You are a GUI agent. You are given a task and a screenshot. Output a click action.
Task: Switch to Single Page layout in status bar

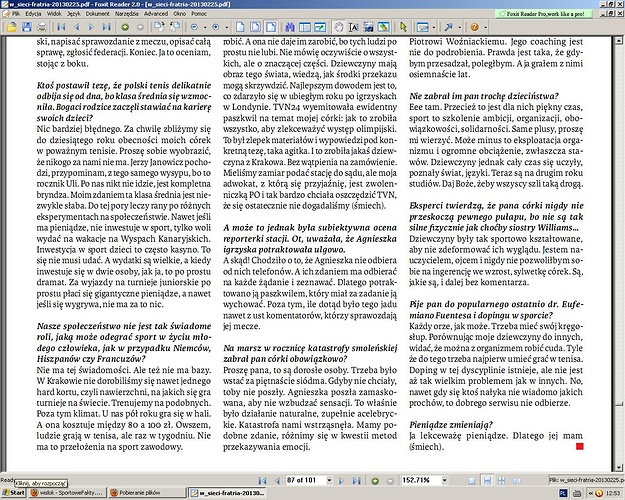tap(472, 481)
